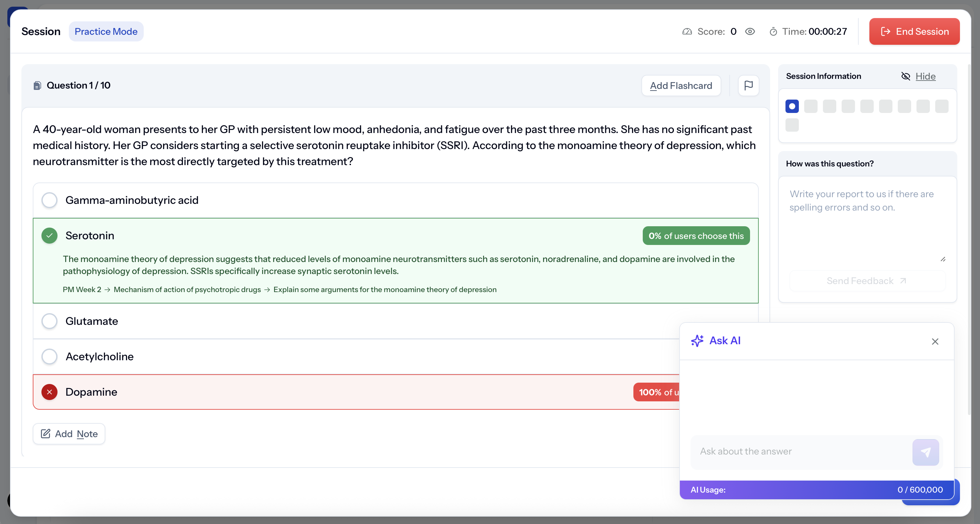
Task: Focus the Ask about the answer field
Action: click(799, 451)
